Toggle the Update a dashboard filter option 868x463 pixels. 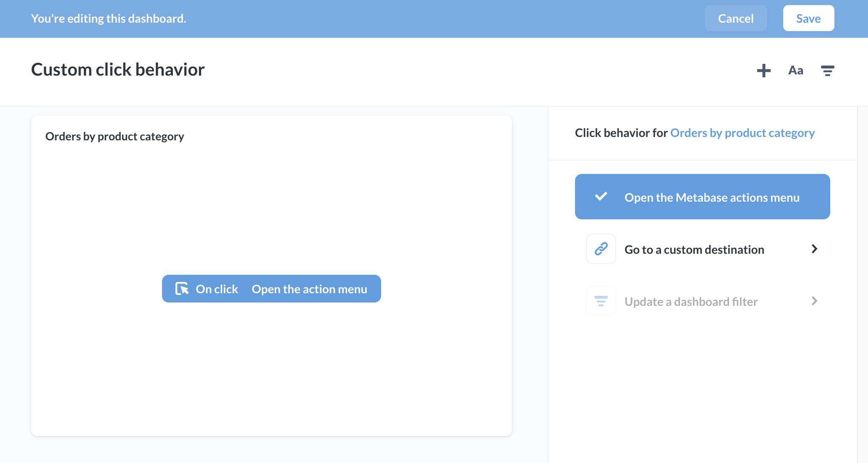pos(701,300)
